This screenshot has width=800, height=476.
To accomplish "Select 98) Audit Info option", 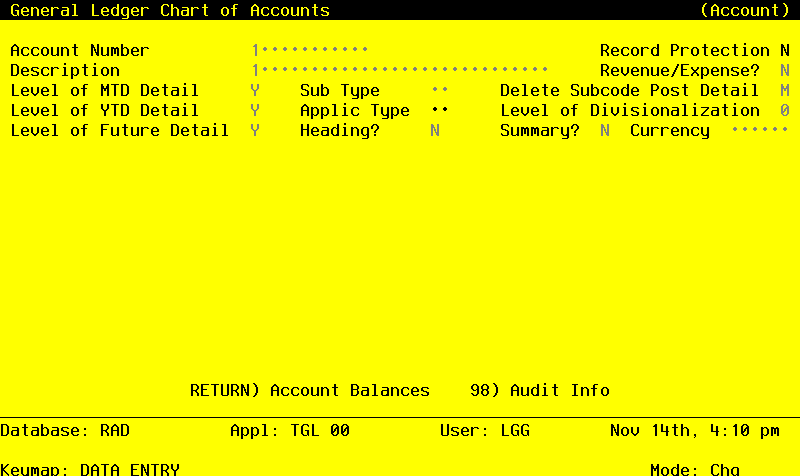I will 540,390.
